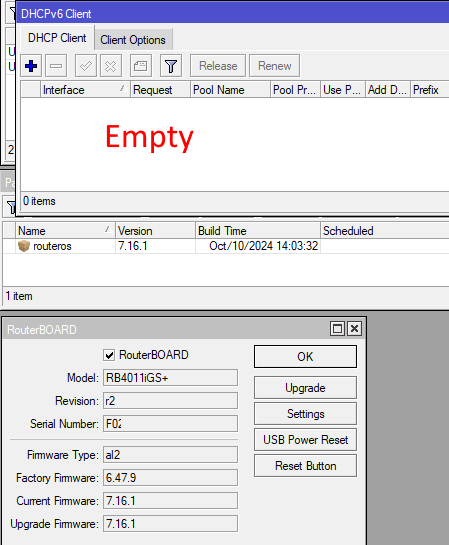Screen dimensions: 449x545
Task: Click the Firmware Type field al2
Action: coord(170,455)
